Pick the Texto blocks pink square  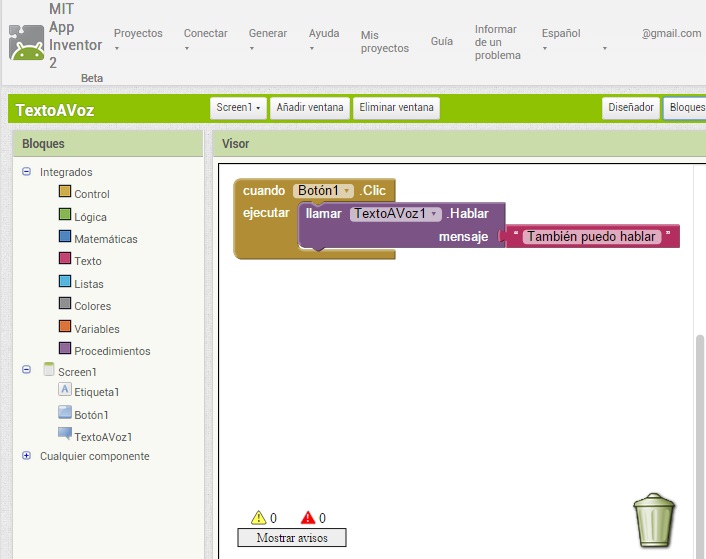pos(65,258)
